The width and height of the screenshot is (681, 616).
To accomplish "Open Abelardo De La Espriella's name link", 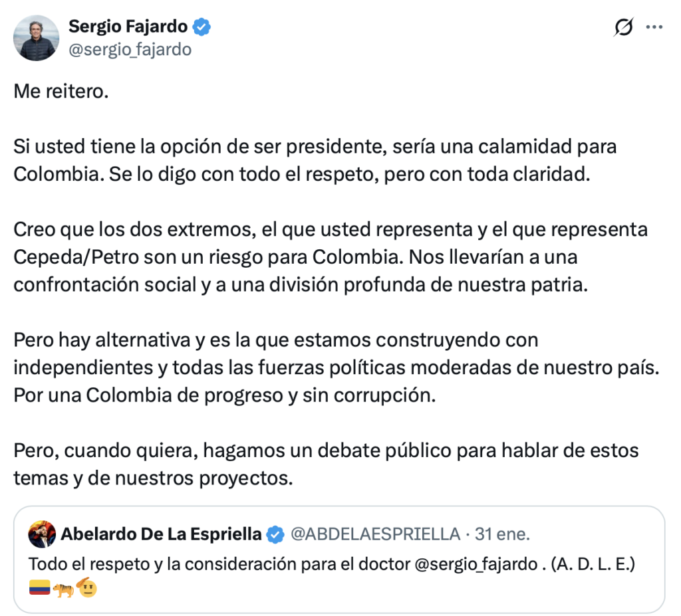I will 162,534.
